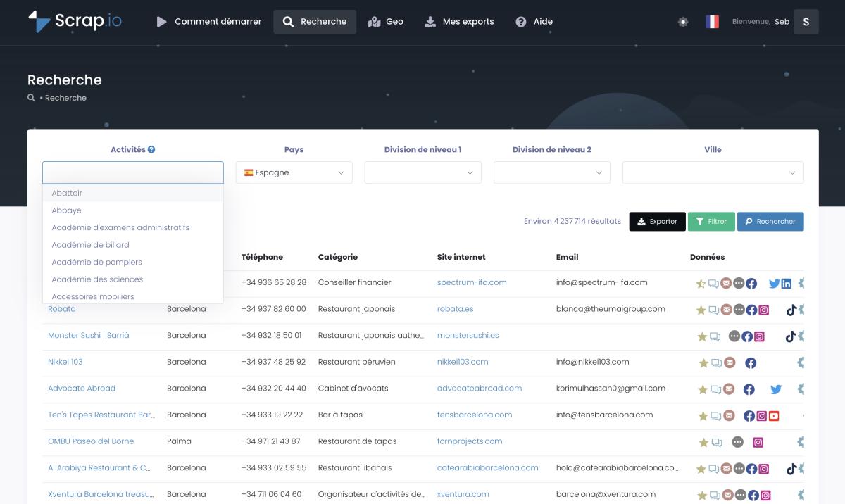Viewport: 845px width, 504px height.
Task: Open the YouTube icon for Ten's Tapes Restaurant
Action: [x=774, y=416]
